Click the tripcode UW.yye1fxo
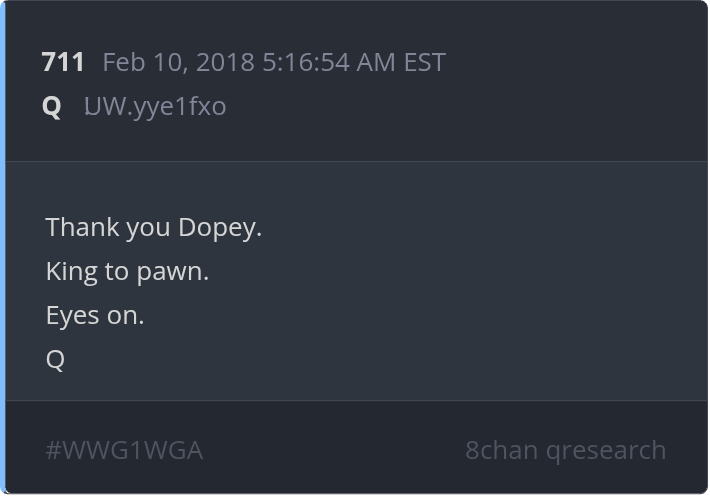710x496 pixels. click(x=155, y=105)
